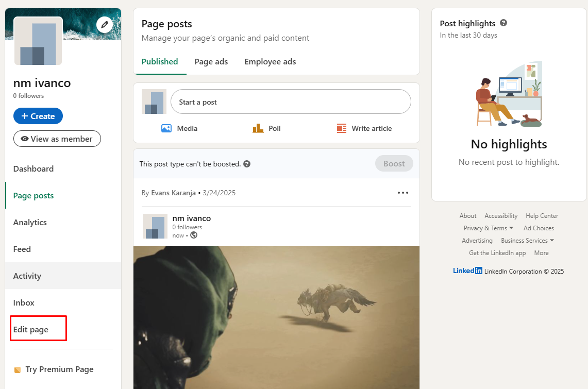
Task: Open Activity in the sidebar
Action: [27, 276]
